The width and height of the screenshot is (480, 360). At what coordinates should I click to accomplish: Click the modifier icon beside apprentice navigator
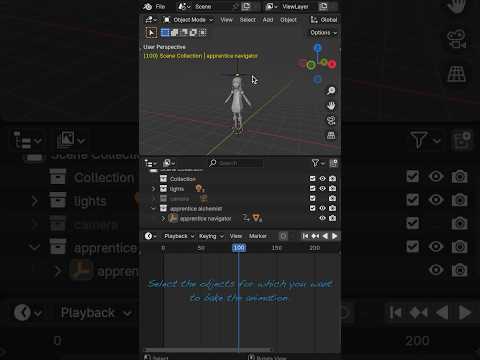[246, 218]
